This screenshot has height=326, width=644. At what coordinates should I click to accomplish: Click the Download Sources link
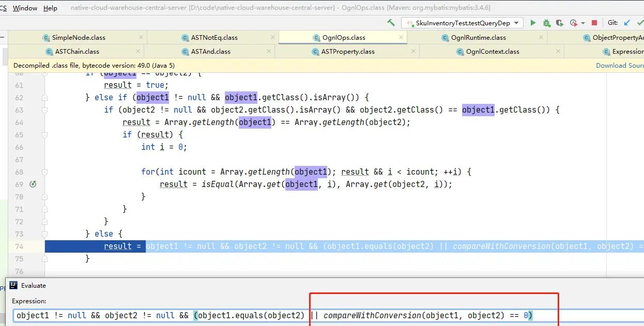[619, 65]
